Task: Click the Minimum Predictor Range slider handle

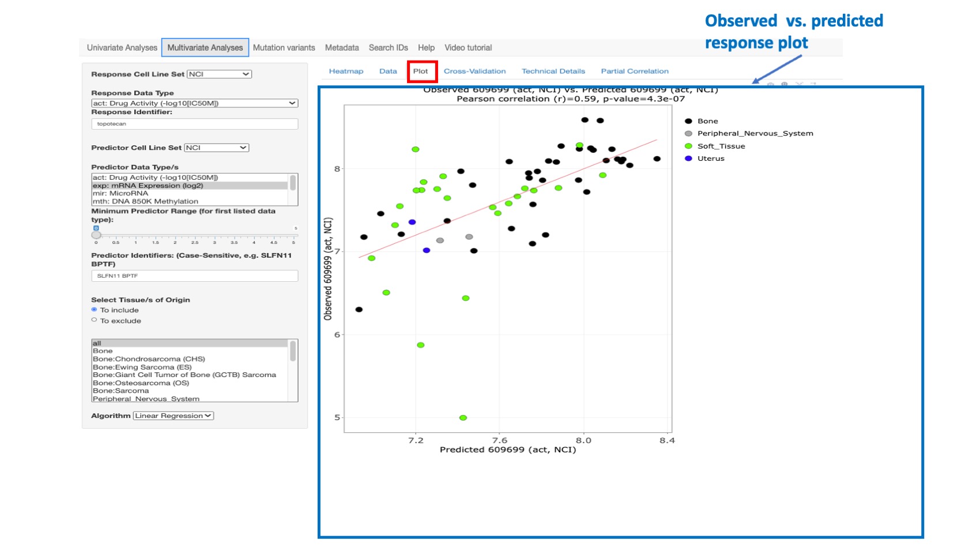Action: pyautogui.click(x=97, y=235)
